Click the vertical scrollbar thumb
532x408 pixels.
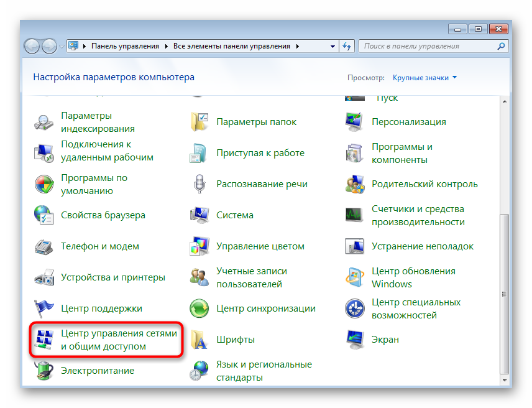click(504, 292)
